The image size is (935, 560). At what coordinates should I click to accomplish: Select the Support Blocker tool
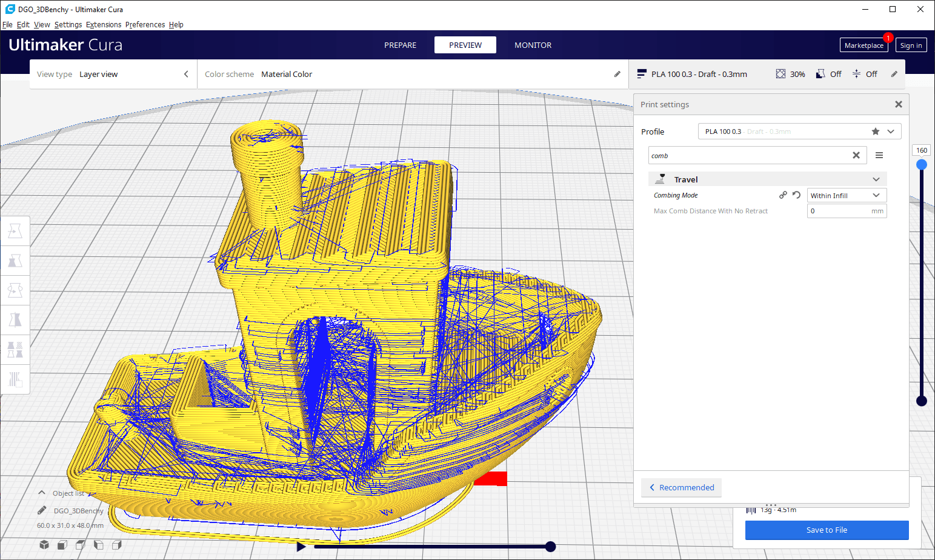tap(15, 379)
